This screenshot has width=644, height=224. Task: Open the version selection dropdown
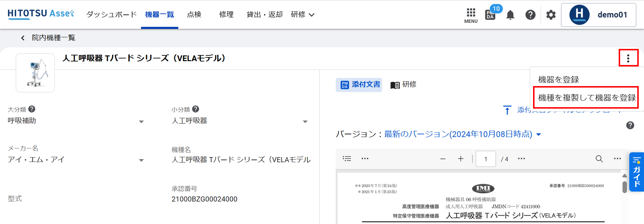pyautogui.click(x=463, y=134)
